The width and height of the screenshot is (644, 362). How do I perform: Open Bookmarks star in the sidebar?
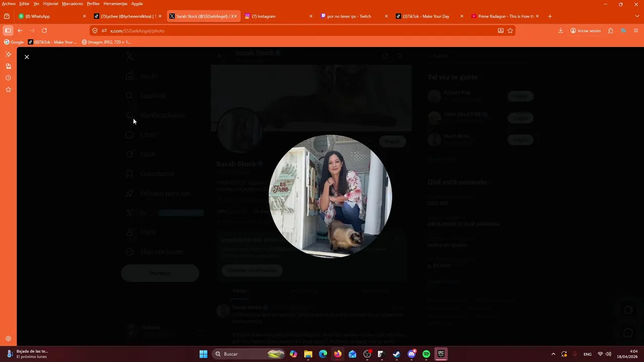8,89
